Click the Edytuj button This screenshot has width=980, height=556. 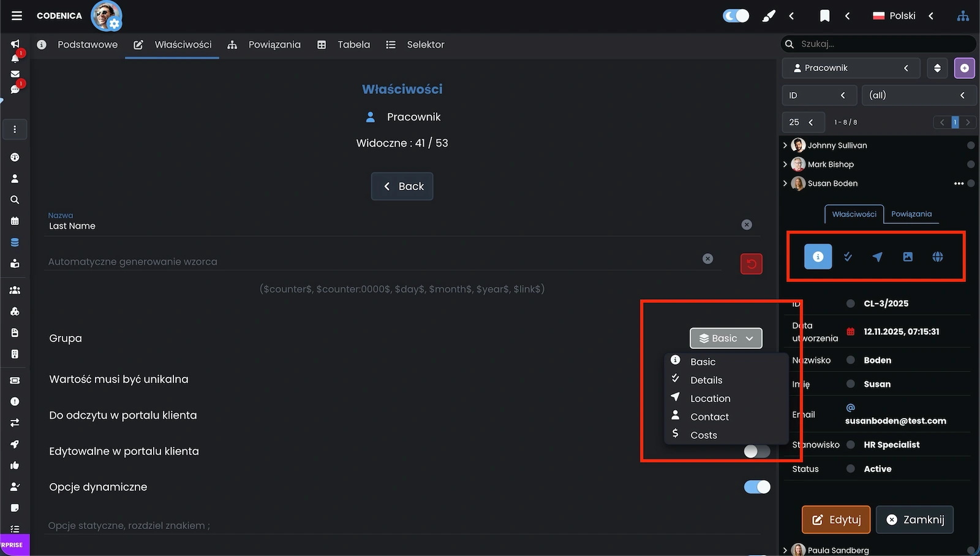pos(836,520)
